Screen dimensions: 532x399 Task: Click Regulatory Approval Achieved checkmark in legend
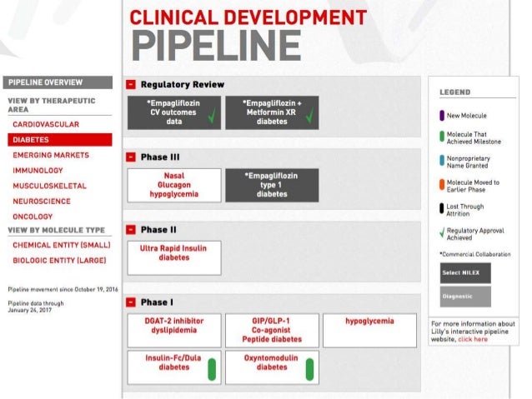[441, 233]
